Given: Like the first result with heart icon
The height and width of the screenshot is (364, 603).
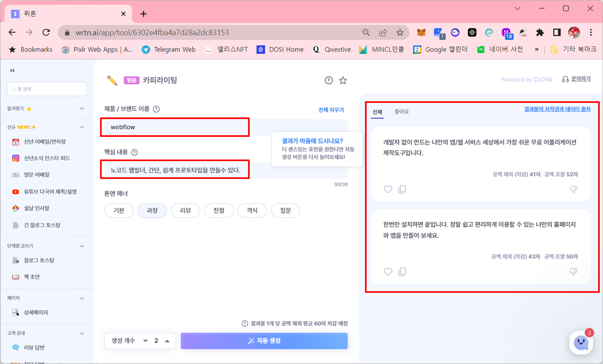Looking at the screenshot, I should (388, 189).
